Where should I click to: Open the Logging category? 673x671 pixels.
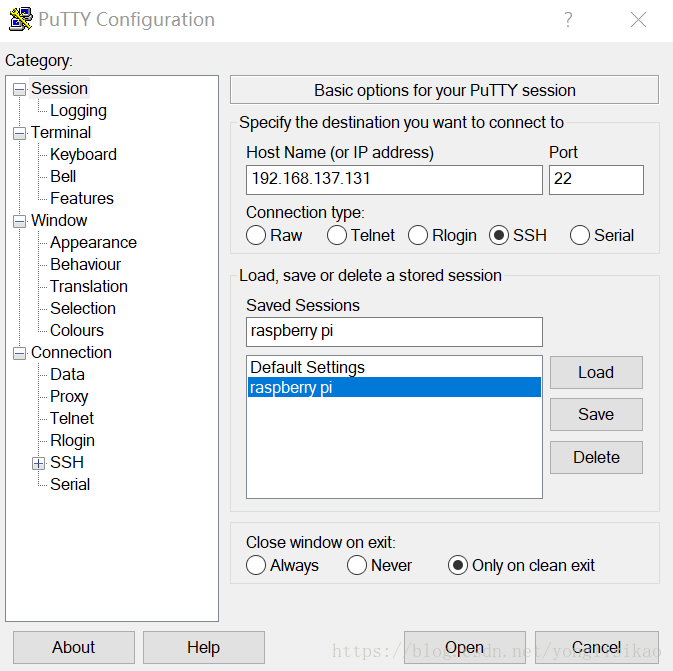(78, 111)
